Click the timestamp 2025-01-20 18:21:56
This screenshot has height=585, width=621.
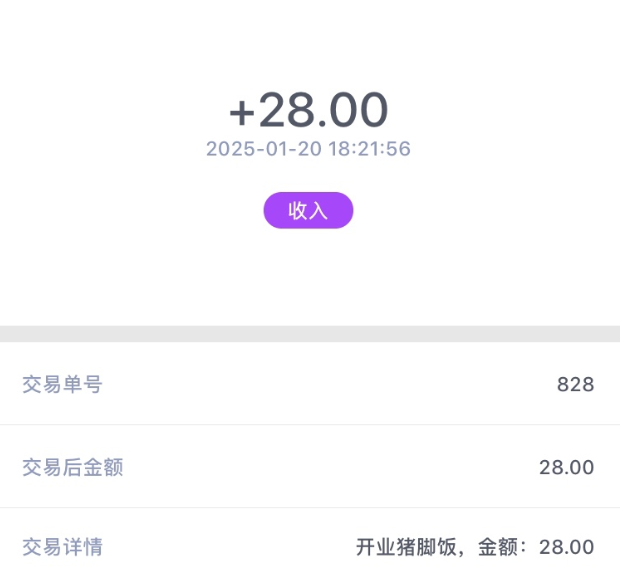pyautogui.click(x=308, y=149)
